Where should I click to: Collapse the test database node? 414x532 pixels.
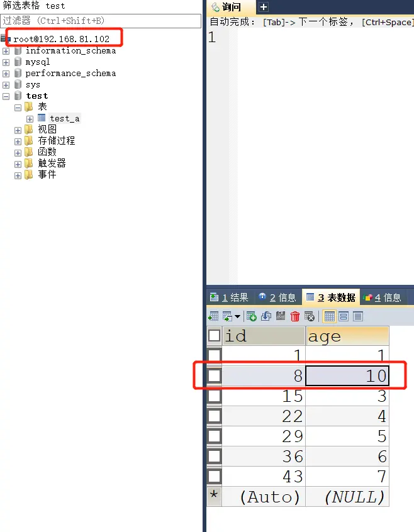6,96
